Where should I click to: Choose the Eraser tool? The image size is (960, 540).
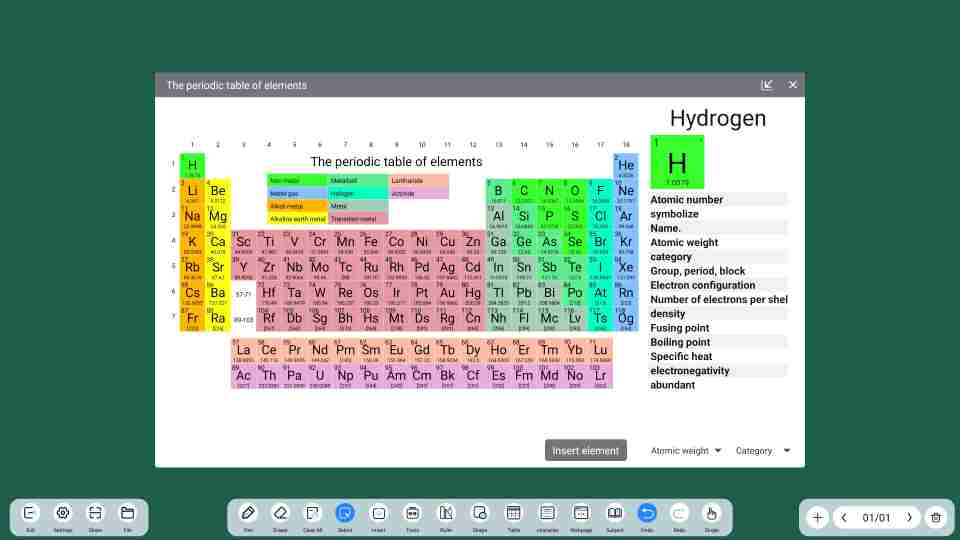(280, 513)
